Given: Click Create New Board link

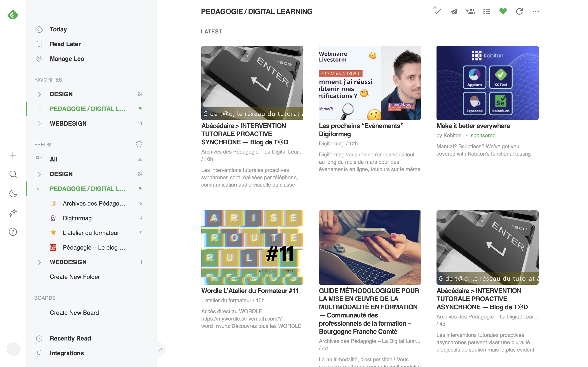Looking at the screenshot, I should point(74,313).
